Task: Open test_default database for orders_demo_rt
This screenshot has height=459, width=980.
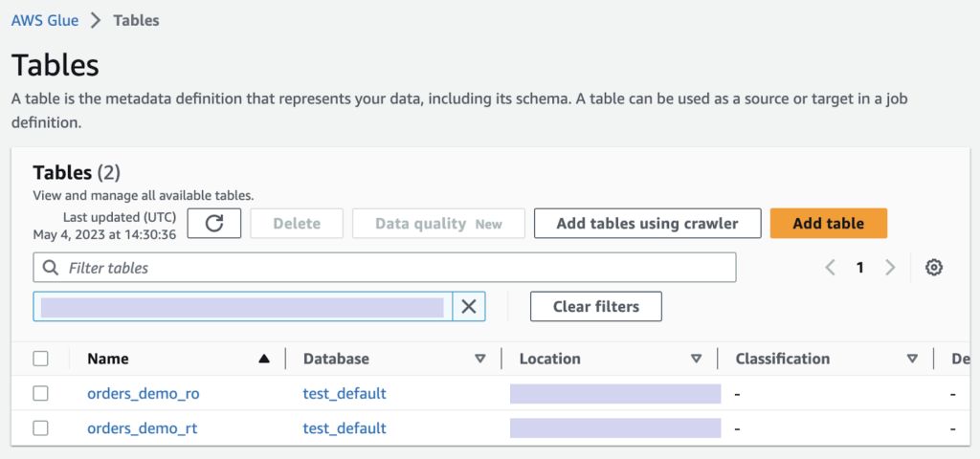Action: point(345,428)
